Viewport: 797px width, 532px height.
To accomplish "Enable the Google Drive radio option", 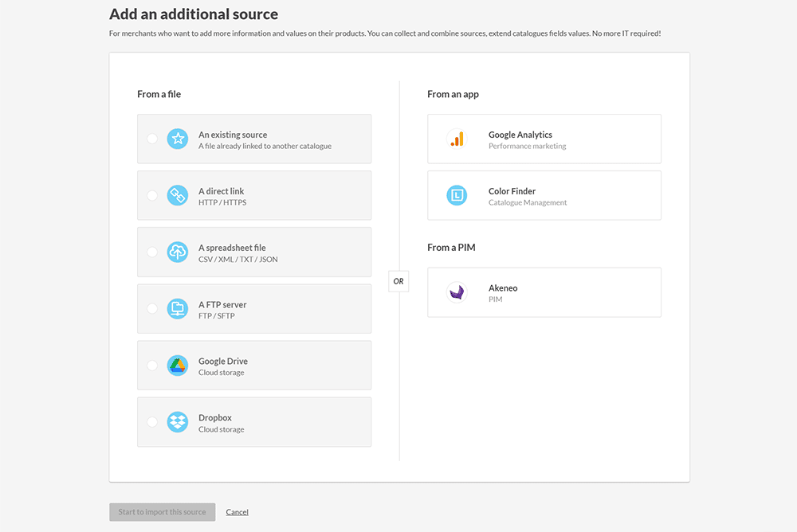I will (152, 366).
